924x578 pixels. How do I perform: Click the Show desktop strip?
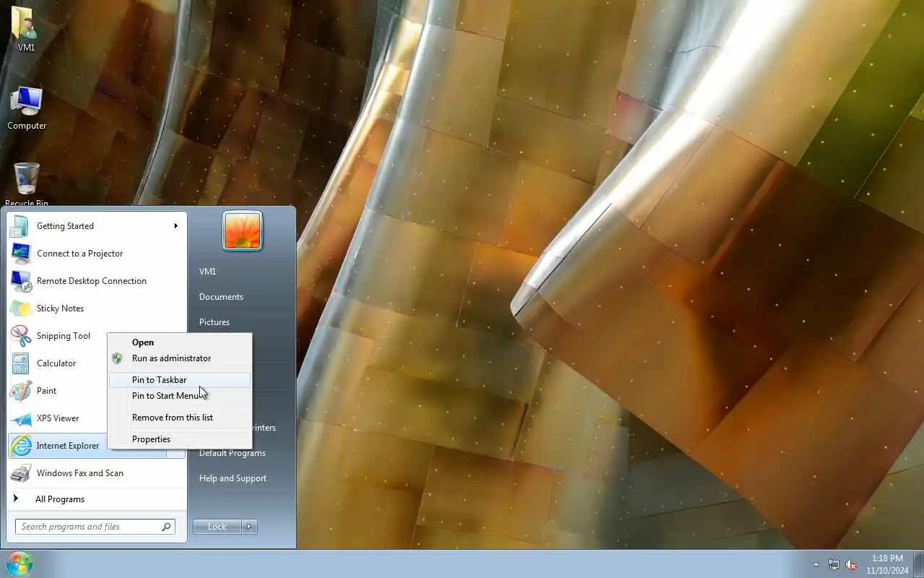(919, 564)
